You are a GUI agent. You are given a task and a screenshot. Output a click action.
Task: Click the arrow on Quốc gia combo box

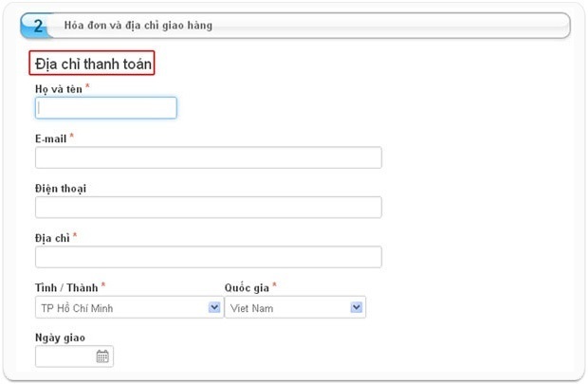pyautogui.click(x=357, y=308)
